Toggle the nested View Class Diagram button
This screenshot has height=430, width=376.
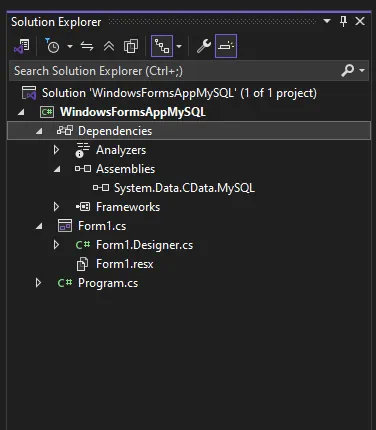[x=162, y=46]
